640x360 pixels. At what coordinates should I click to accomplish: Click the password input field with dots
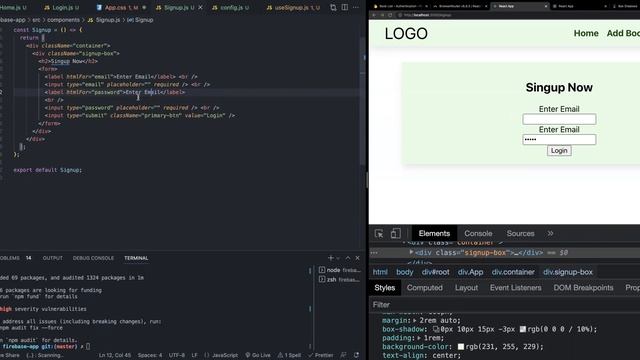click(559, 140)
